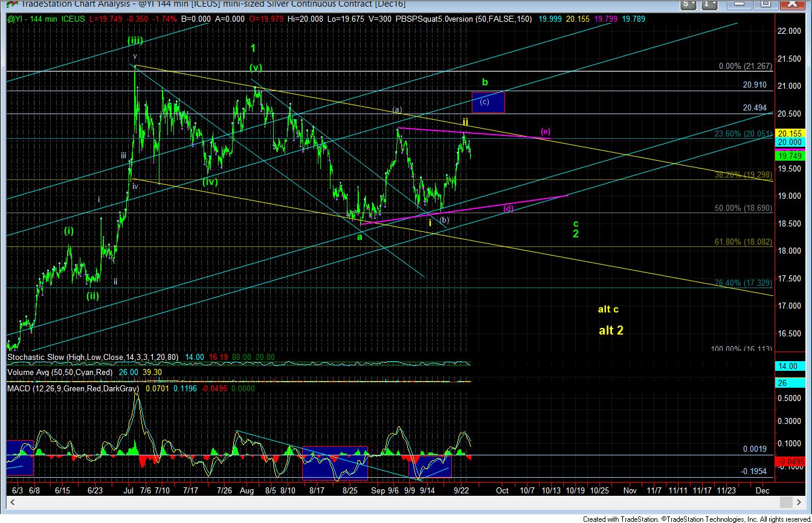Click the green '(iii)' wave label
The image size is (812, 523).
tap(135, 40)
